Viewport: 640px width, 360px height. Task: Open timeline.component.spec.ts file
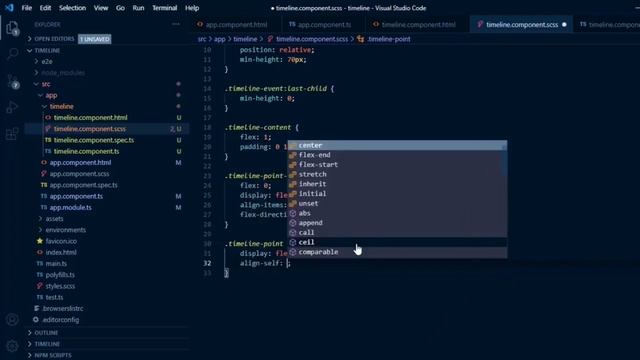click(x=93, y=140)
